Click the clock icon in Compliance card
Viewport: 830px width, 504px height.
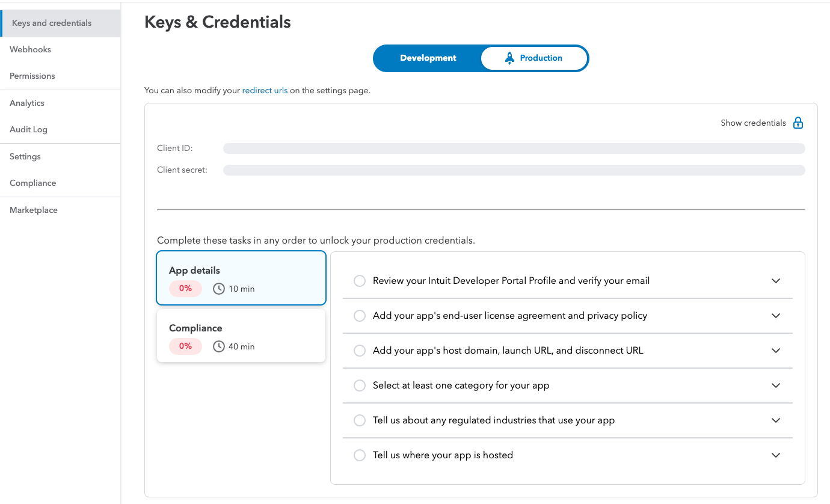coord(219,346)
